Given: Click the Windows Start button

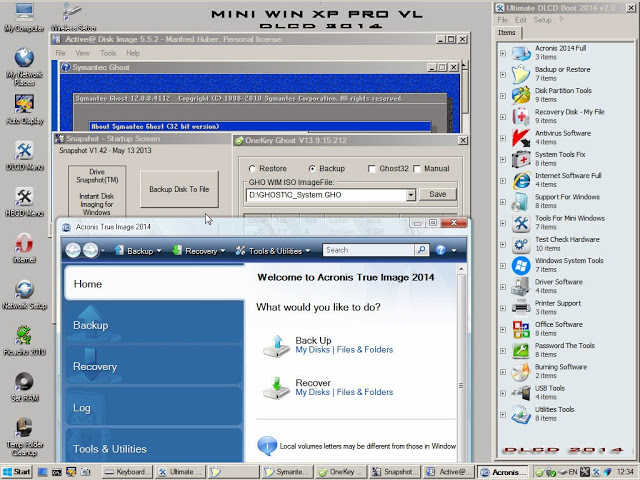Looking at the screenshot, I should coord(16,472).
